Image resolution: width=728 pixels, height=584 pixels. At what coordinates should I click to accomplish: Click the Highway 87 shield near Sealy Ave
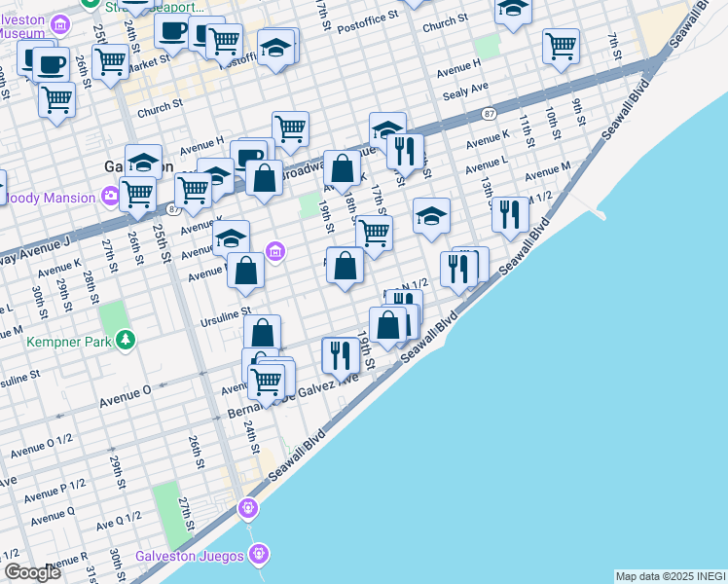click(489, 114)
